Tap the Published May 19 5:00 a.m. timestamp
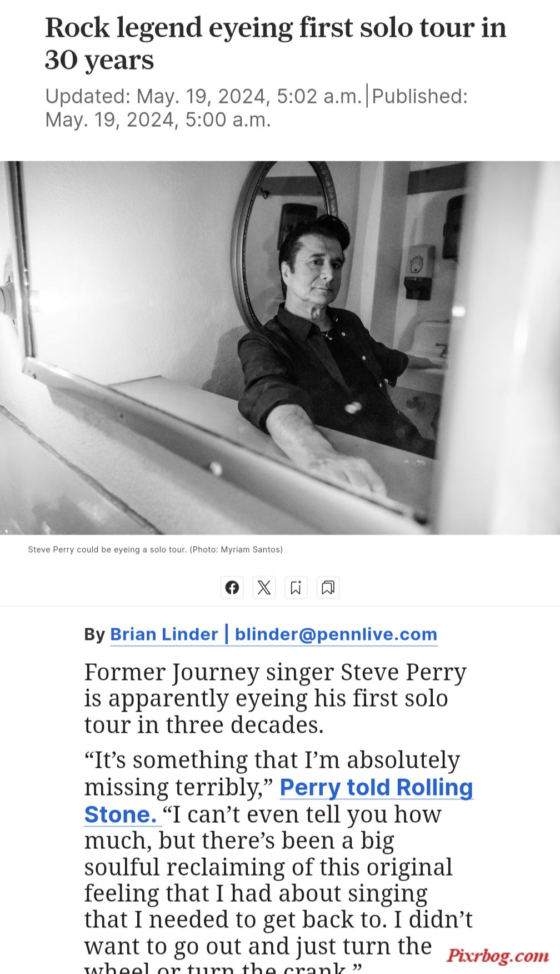Viewport: 560px width, 974px height. pyautogui.click(x=257, y=108)
